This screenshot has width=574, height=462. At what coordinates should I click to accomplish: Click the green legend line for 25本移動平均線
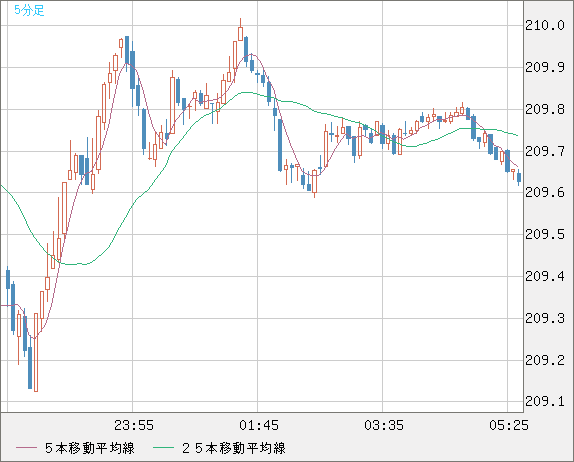pyautogui.click(x=163, y=448)
